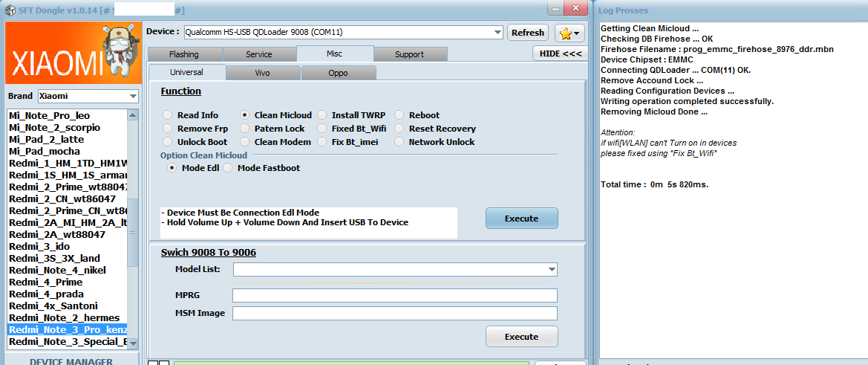The image size is (868, 365).
Task: Click the HIDE <<< button
Action: pos(560,54)
